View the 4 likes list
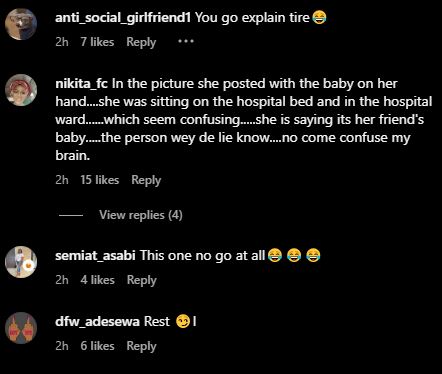442x374 pixels. [97, 280]
